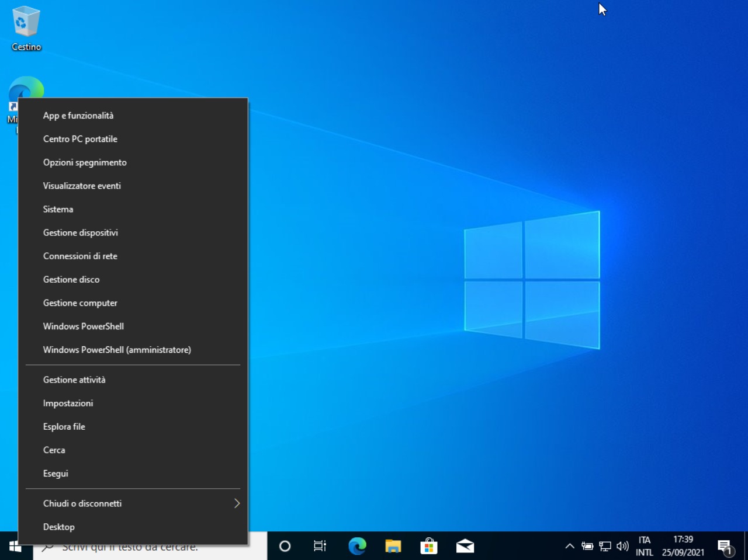
Task: Click the battery power tray icon
Action: [587, 546]
